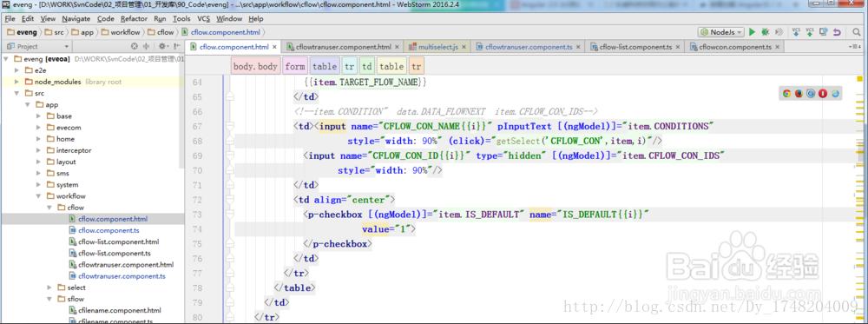Revert changes with purple arrow
Viewport: 868px width, 324px height.
[837, 32]
